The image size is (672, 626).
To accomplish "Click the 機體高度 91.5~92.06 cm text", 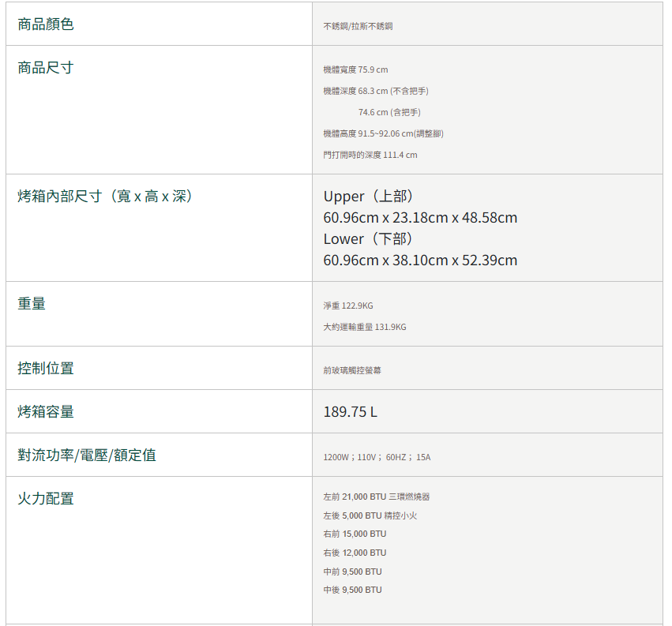I will click(x=383, y=133).
